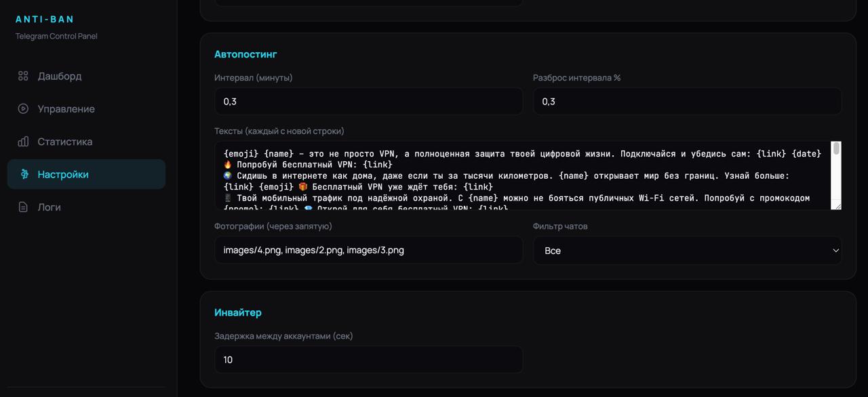Go to Управление section

(86, 108)
